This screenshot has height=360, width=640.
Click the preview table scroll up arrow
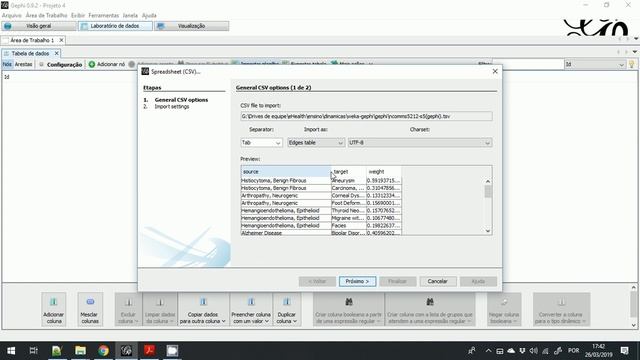coord(488,181)
